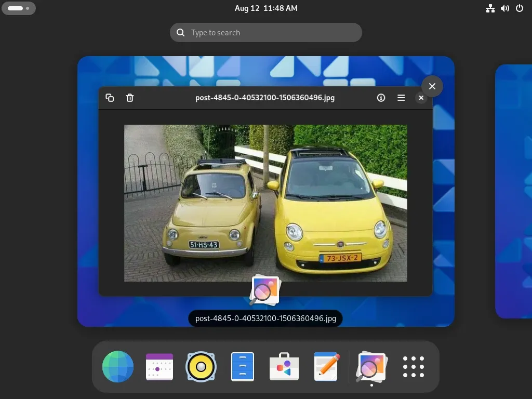View the image properties info

381,98
